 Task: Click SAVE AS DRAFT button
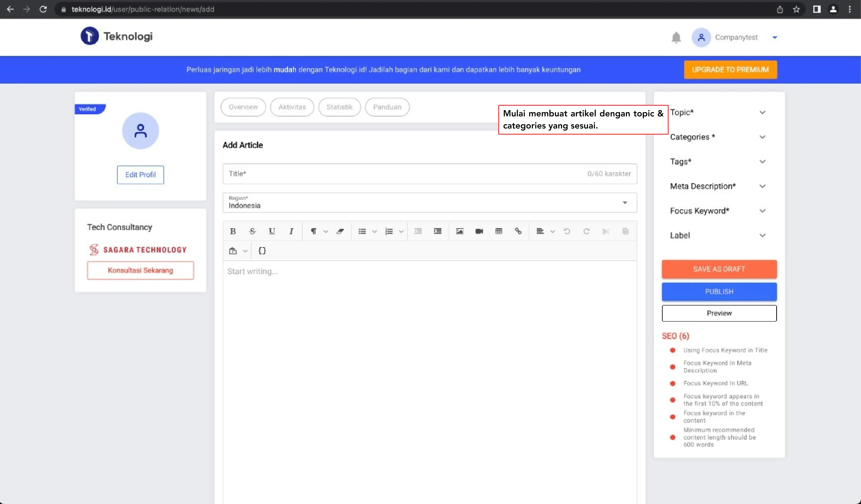(x=719, y=269)
